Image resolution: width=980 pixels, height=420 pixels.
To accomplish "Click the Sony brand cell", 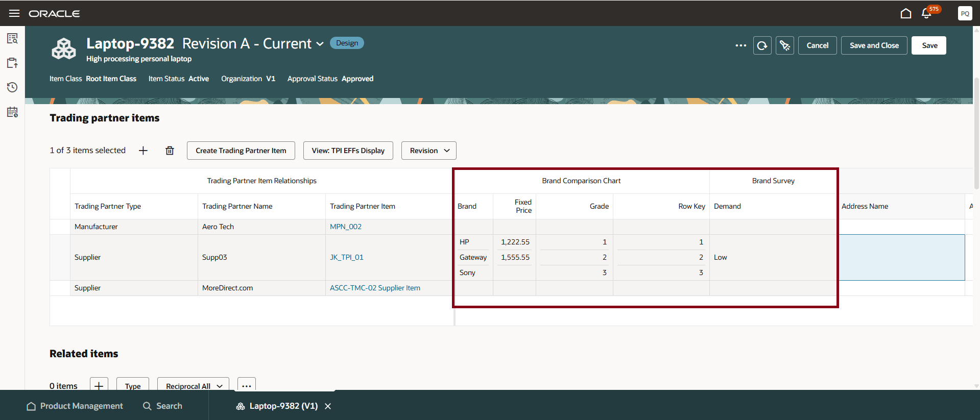I will click(x=473, y=273).
